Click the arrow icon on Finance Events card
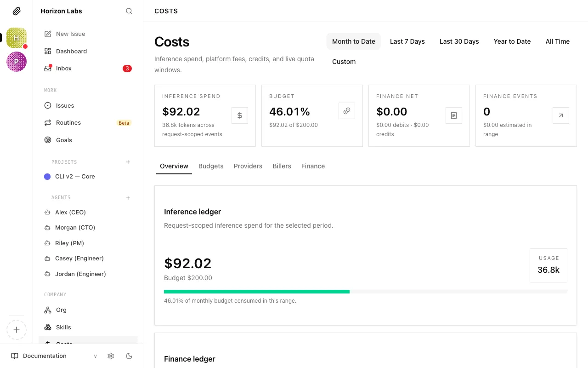The width and height of the screenshot is (588, 368). pyautogui.click(x=561, y=115)
